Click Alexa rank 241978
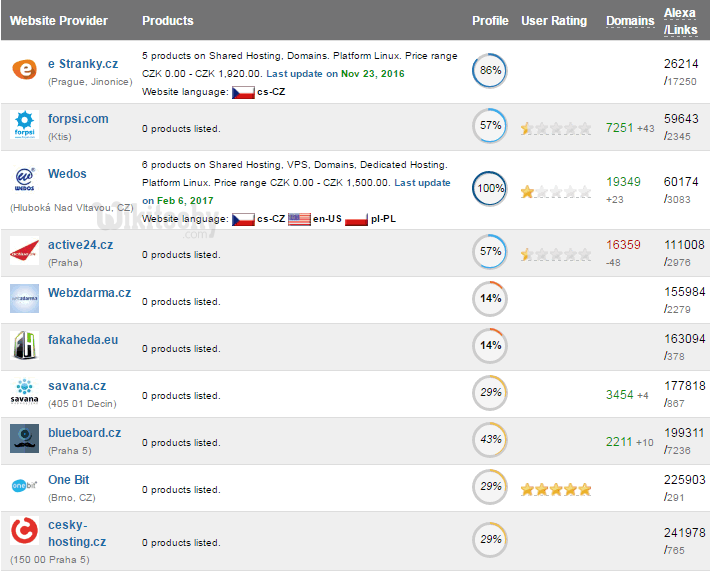The height and width of the screenshot is (572, 710). pos(685,533)
